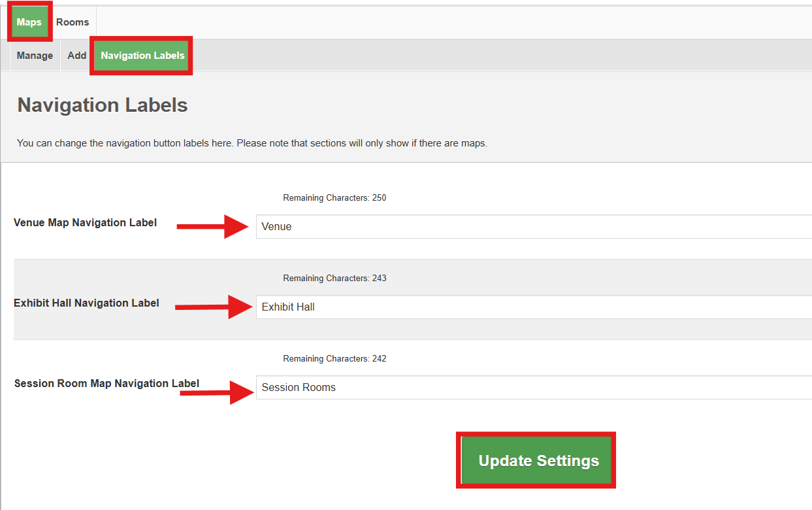Click the navigation button labels description text
812x510 pixels.
(x=252, y=143)
